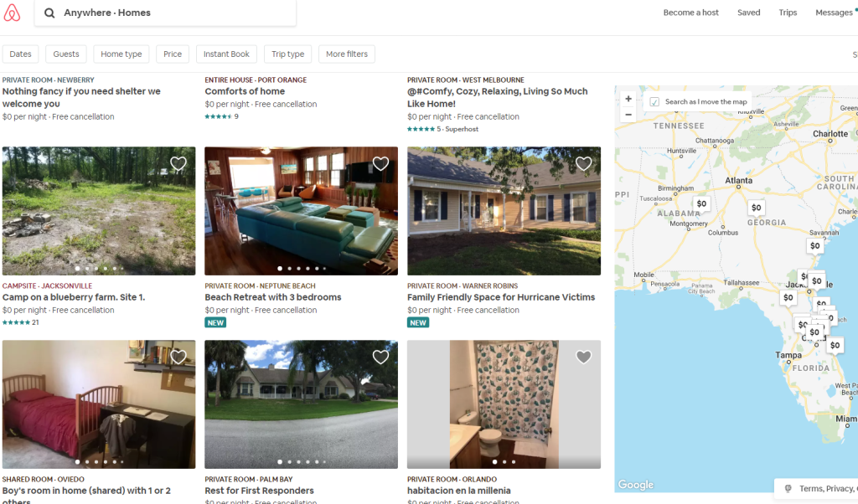Open the Dates filter
This screenshot has width=858, height=504.
click(x=21, y=54)
